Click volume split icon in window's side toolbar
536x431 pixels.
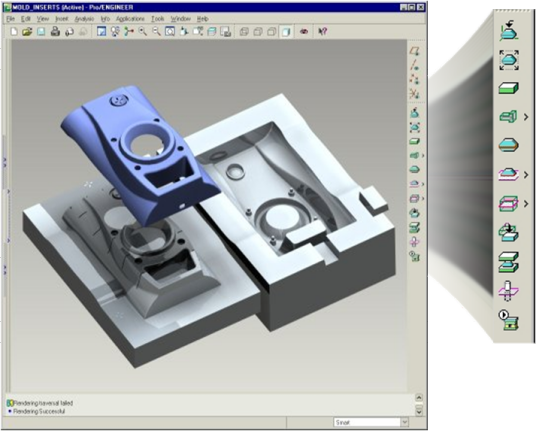[x=414, y=198]
